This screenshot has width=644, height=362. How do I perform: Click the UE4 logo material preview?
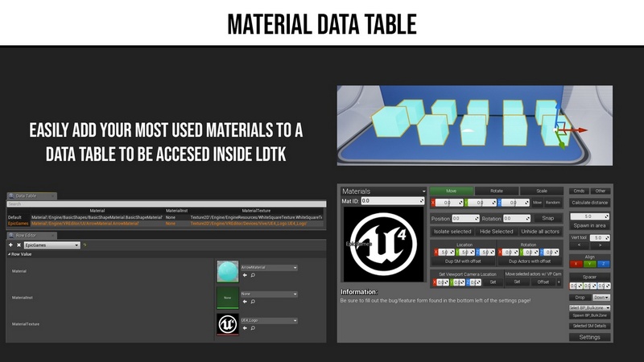click(x=383, y=245)
